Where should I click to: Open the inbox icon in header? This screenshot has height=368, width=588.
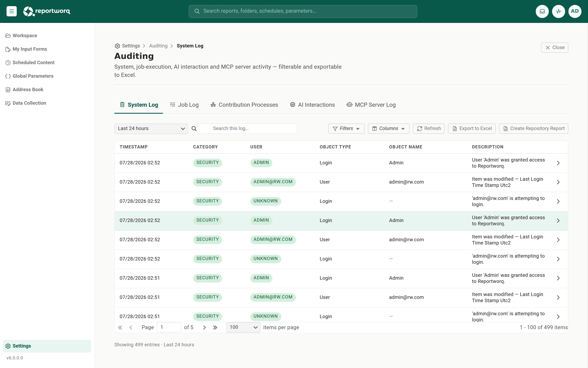[542, 11]
